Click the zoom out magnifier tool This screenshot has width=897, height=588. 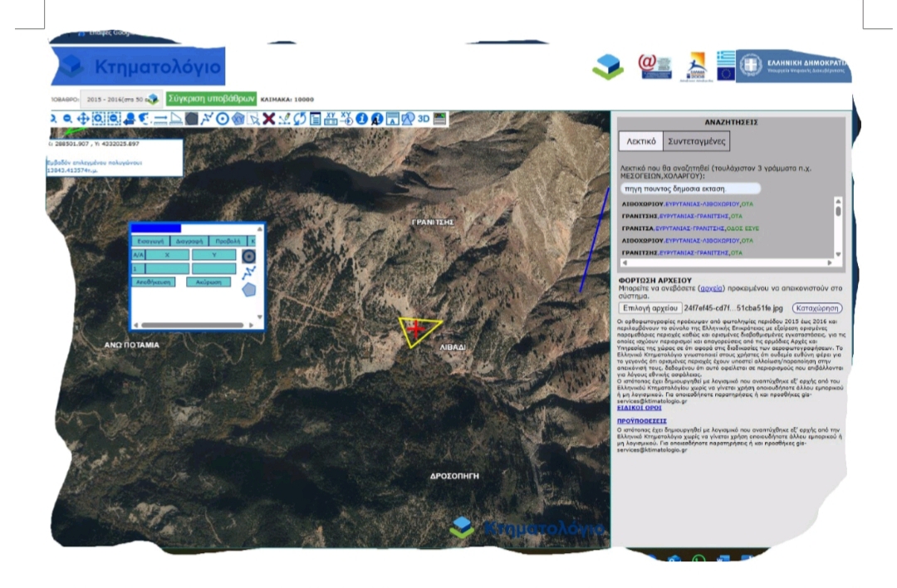pos(67,119)
